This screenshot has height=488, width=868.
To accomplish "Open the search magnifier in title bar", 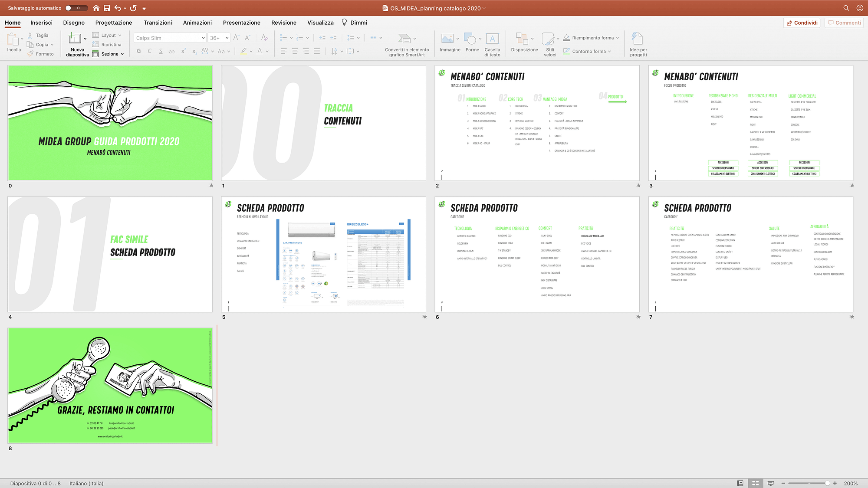I will (x=846, y=8).
